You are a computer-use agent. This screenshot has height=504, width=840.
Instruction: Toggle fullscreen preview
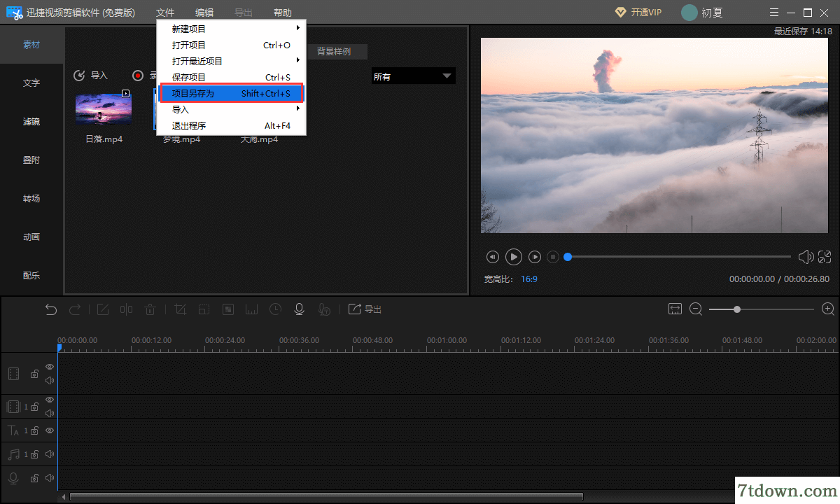(x=825, y=257)
